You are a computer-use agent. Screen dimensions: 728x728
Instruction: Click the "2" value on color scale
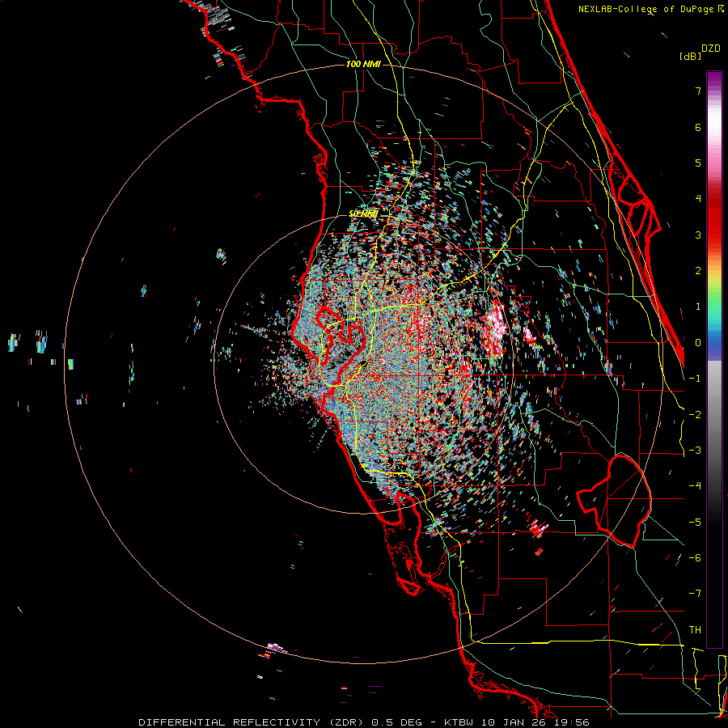click(698, 271)
